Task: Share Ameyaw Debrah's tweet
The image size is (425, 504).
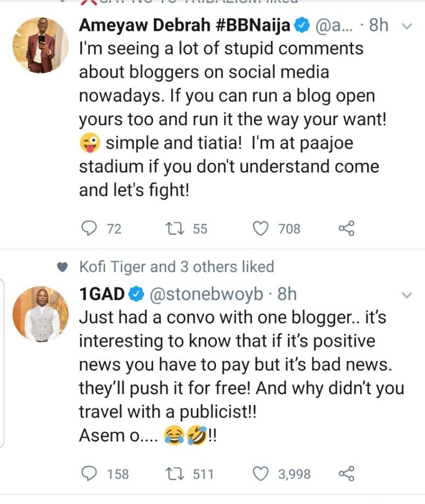Action: [x=346, y=228]
